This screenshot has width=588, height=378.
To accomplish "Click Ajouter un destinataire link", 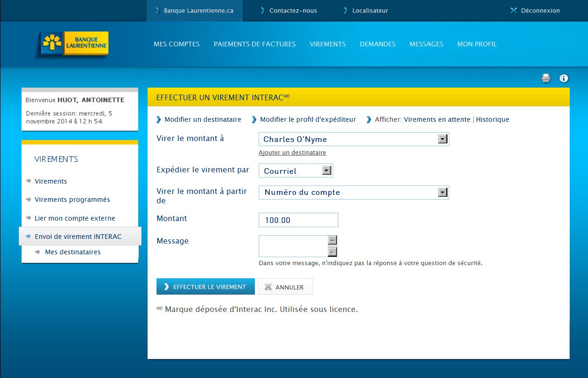I will pyautogui.click(x=292, y=153).
